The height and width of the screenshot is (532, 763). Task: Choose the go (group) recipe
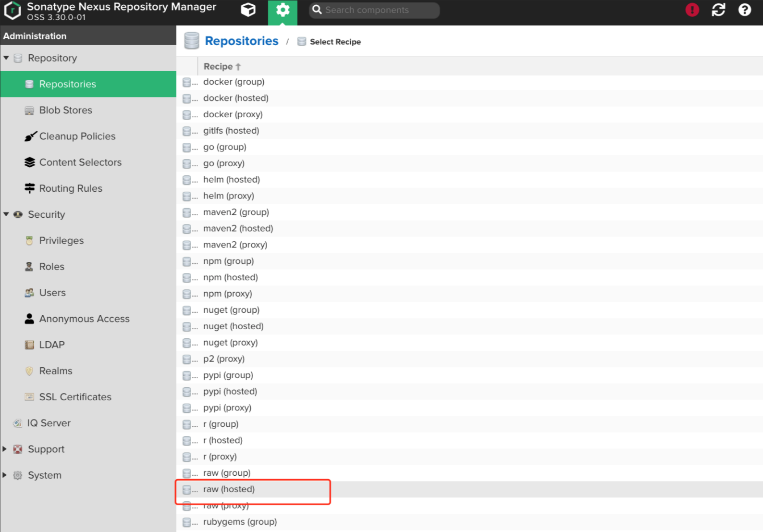[469, 147]
